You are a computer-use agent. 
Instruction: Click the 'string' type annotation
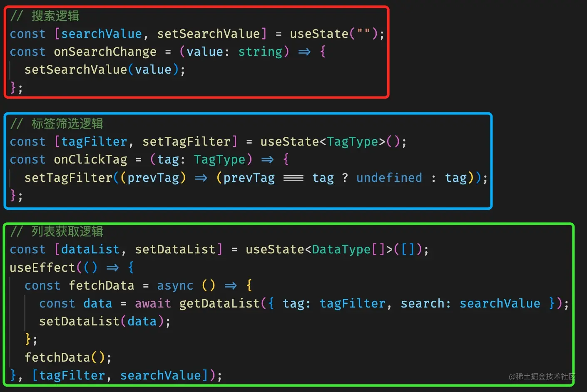click(260, 52)
